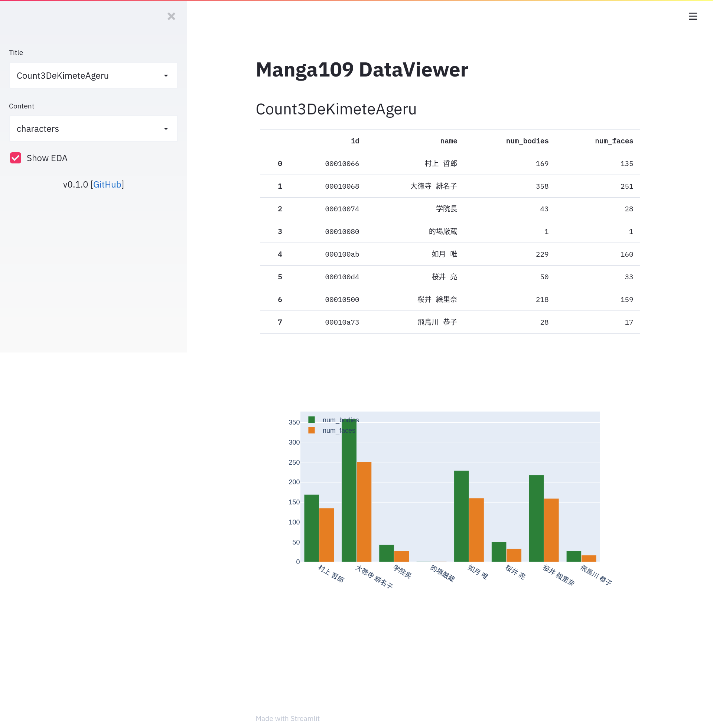Screen dimensions: 713x728
Task: Toggle num_bodies green legend swatch
Action: [x=312, y=420]
